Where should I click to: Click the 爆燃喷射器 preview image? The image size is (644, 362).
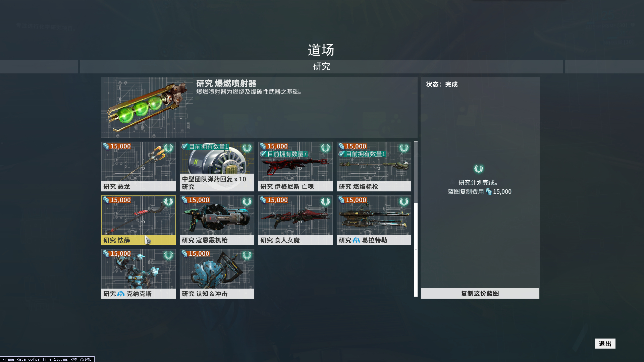[x=147, y=107]
